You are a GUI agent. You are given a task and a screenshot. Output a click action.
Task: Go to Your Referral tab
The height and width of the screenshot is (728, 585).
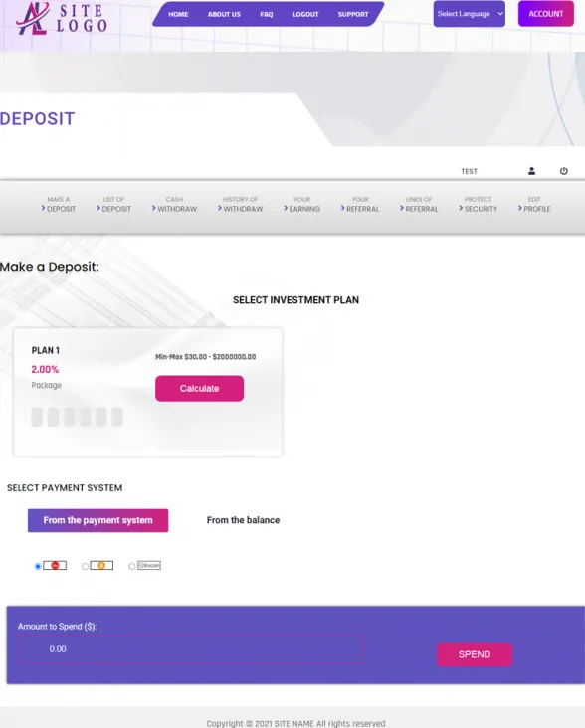360,204
